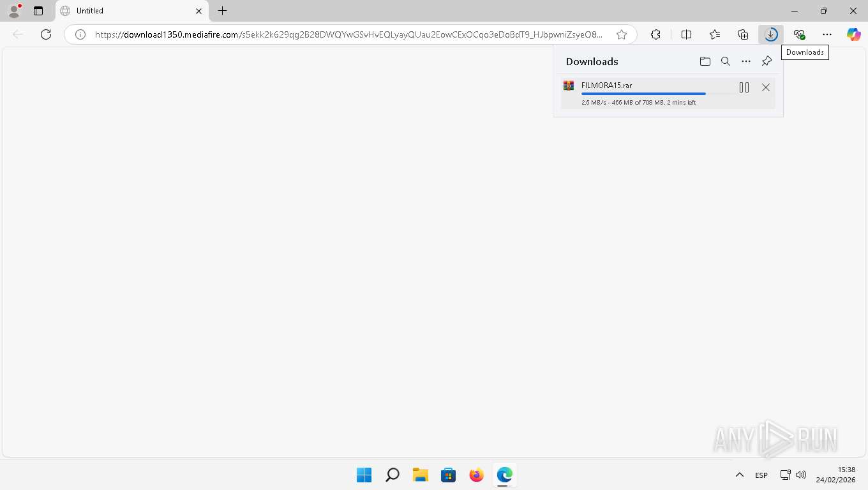Show hidden system tray icons
Image resolution: width=868 pixels, height=490 pixels.
tap(739, 475)
